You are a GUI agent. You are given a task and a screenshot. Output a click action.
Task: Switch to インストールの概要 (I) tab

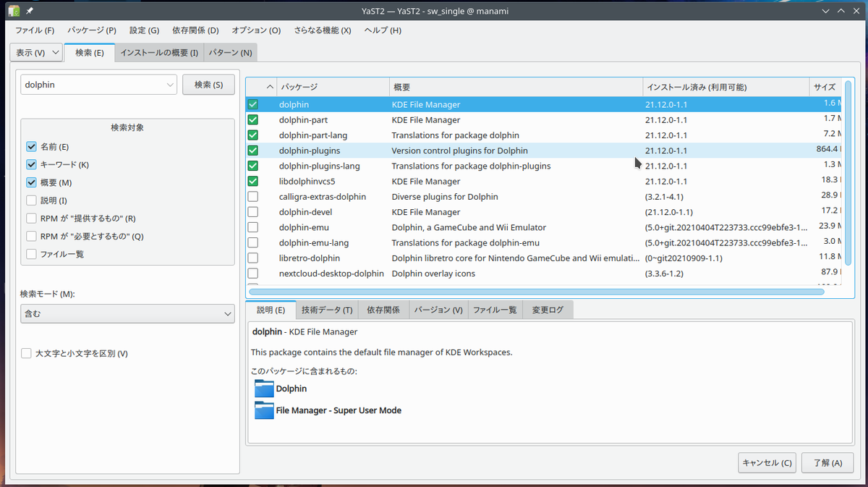[159, 53]
